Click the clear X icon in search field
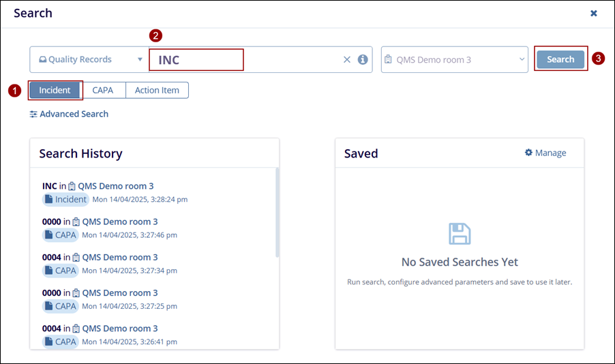This screenshot has height=364, width=615. coord(347,60)
